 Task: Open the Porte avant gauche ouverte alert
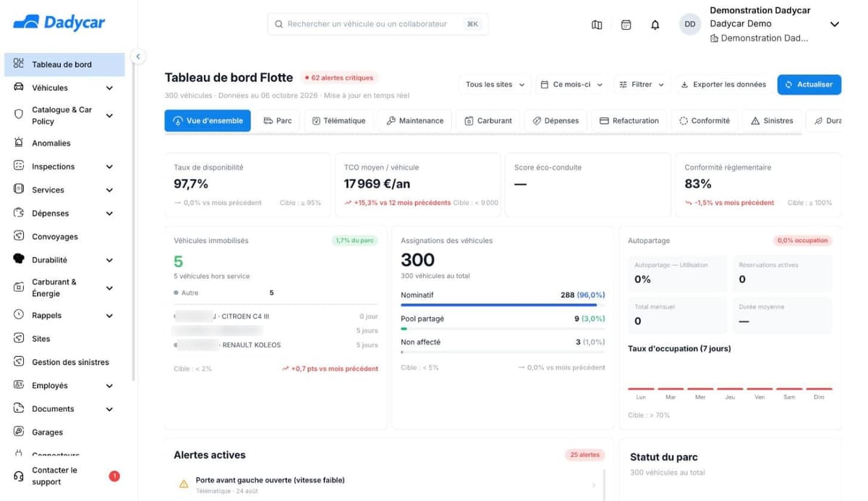[389, 484]
